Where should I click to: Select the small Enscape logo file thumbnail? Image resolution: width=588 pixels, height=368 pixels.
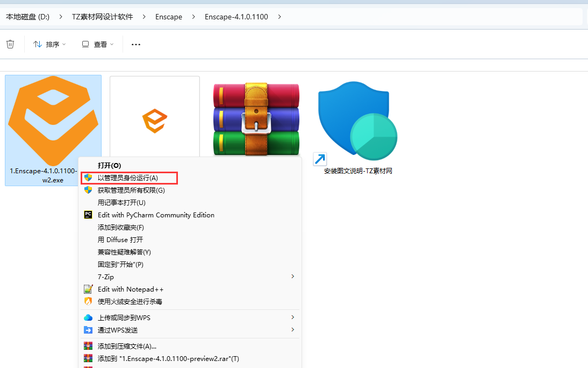154,121
